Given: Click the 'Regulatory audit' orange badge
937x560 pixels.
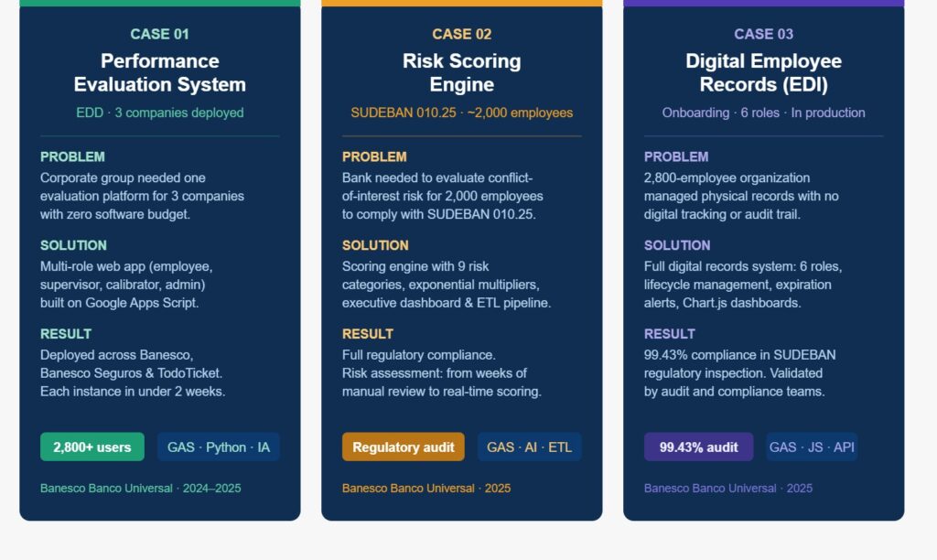Looking at the screenshot, I should 404,447.
